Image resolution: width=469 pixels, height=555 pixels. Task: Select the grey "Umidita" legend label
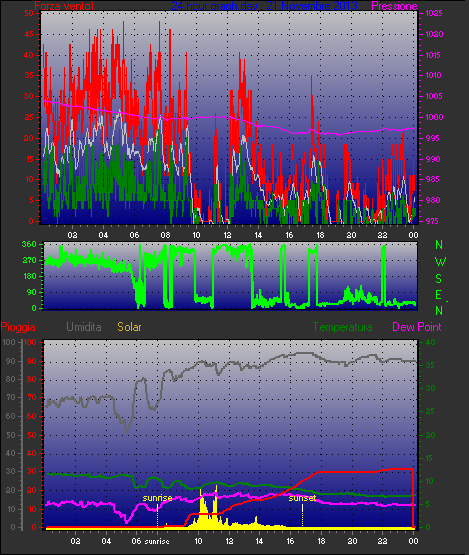pyautogui.click(x=84, y=327)
